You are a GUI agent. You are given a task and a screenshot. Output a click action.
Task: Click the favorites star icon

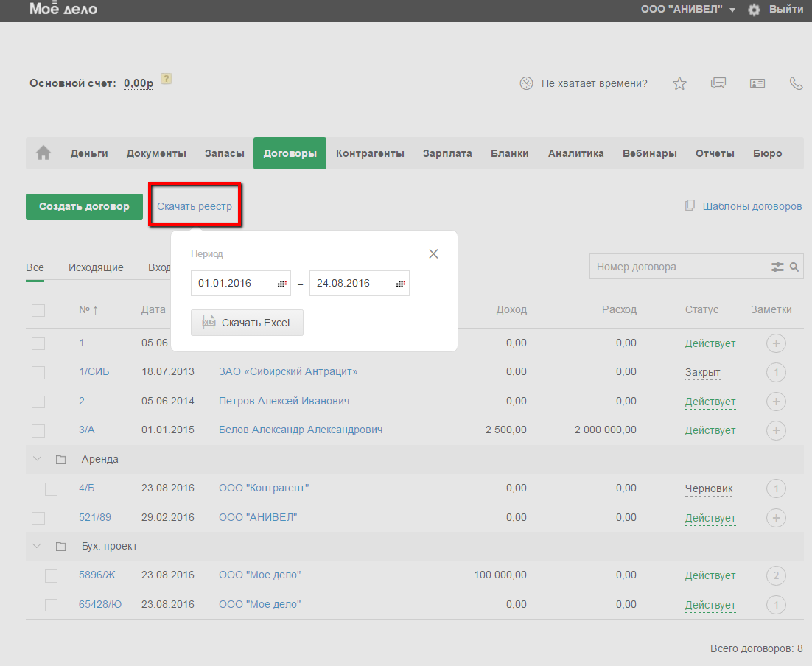[x=679, y=83]
